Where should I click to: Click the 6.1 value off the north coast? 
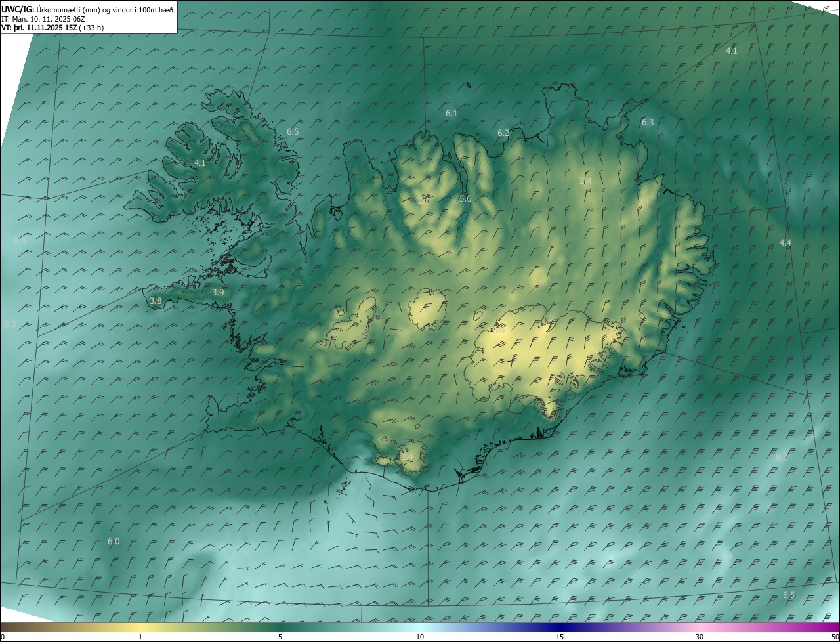point(451,114)
